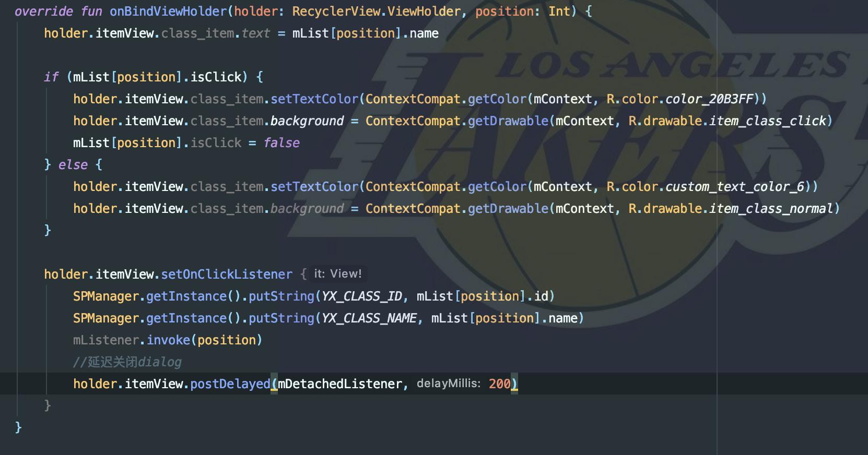Click the 'false' literal
Viewport: 868px width, 455px height.
(x=281, y=143)
